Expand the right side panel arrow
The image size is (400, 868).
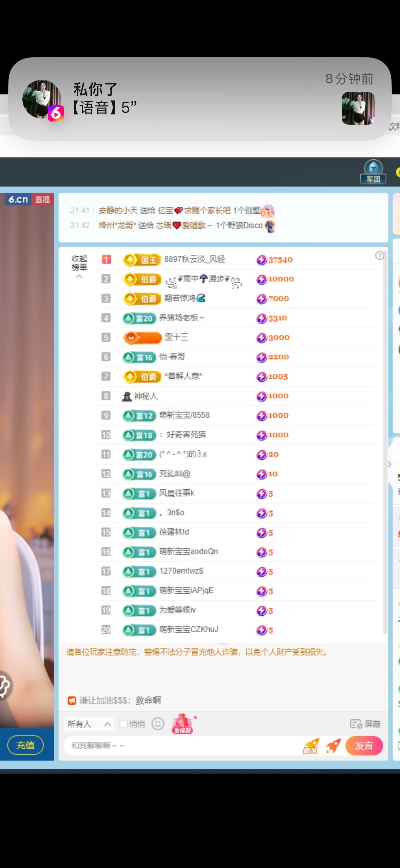tap(389, 464)
